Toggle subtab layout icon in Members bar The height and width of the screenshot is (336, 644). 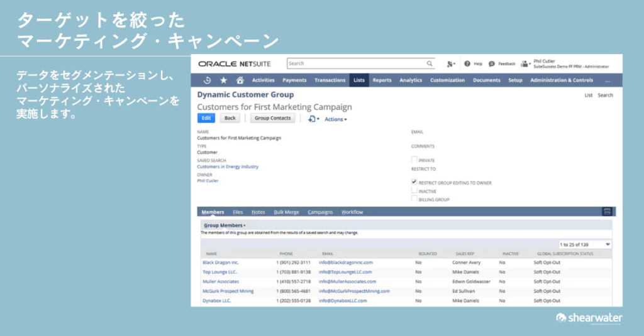coord(607,212)
